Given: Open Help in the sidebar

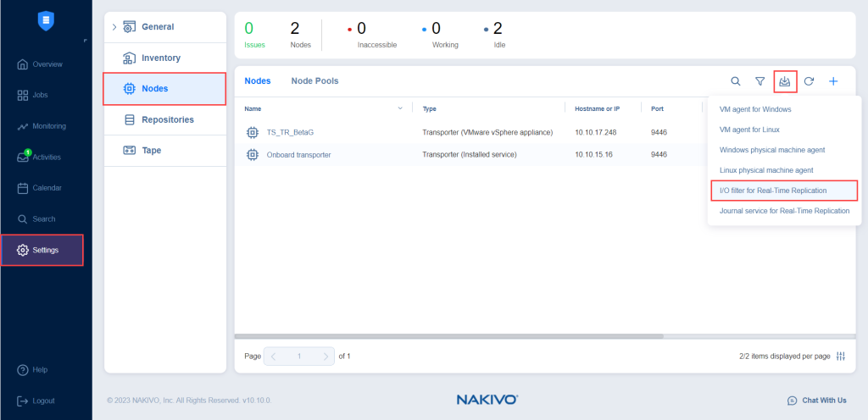Looking at the screenshot, I should 32,370.
